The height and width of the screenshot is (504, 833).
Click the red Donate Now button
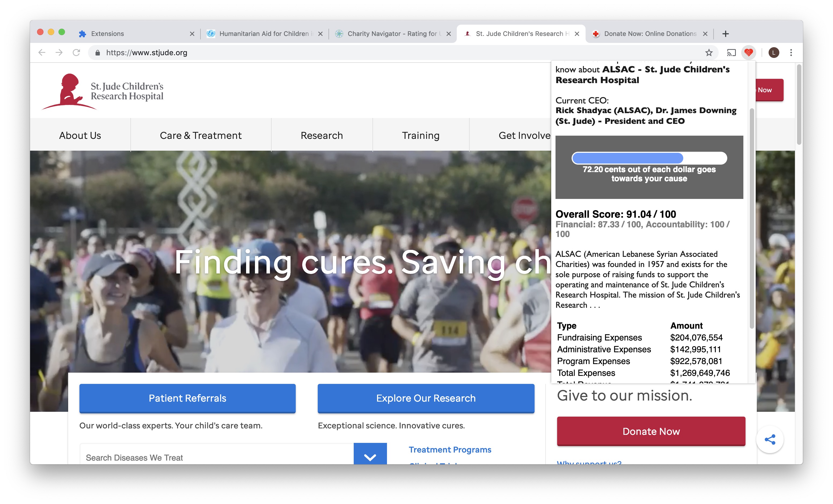coord(651,431)
